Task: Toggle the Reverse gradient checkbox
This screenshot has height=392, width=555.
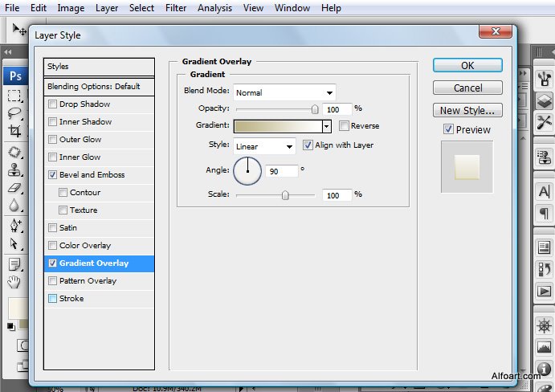Action: coord(344,126)
